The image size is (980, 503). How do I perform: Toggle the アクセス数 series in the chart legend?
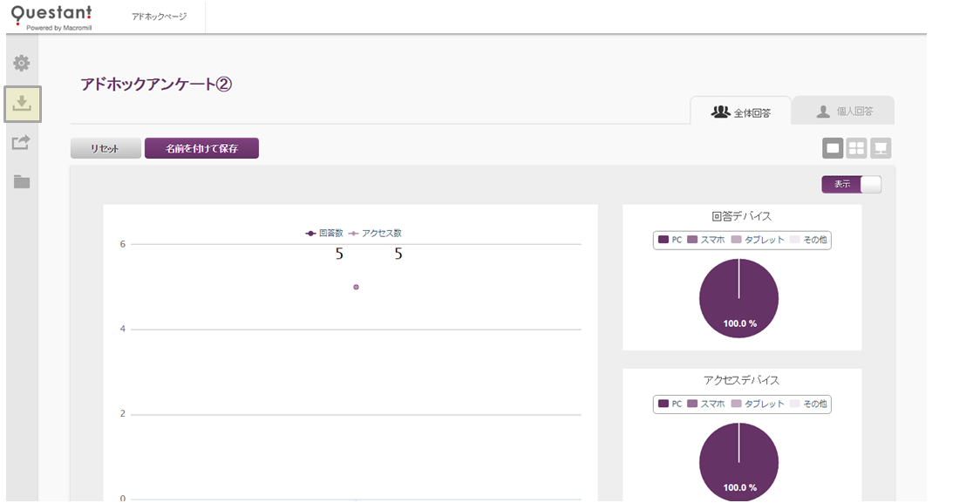(x=376, y=234)
